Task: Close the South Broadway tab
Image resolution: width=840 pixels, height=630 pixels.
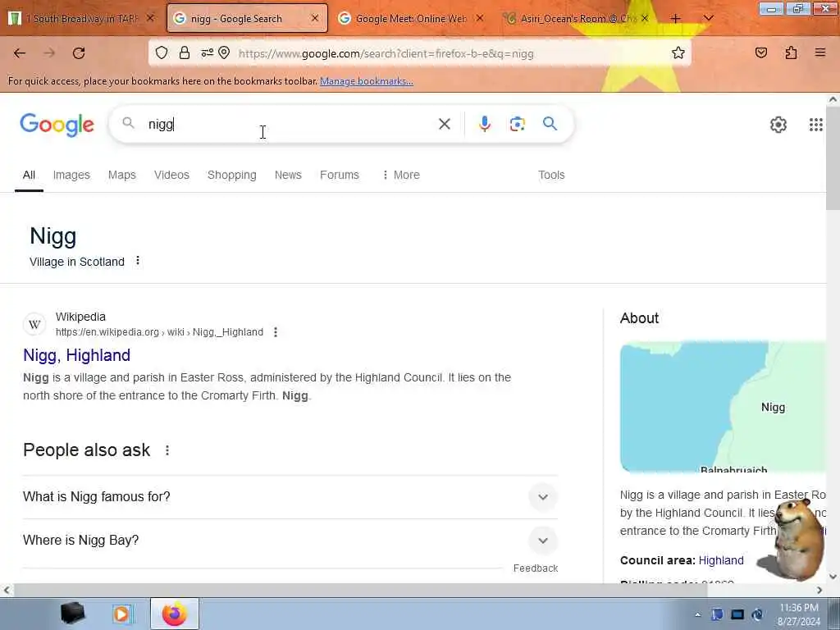Action: [151, 18]
